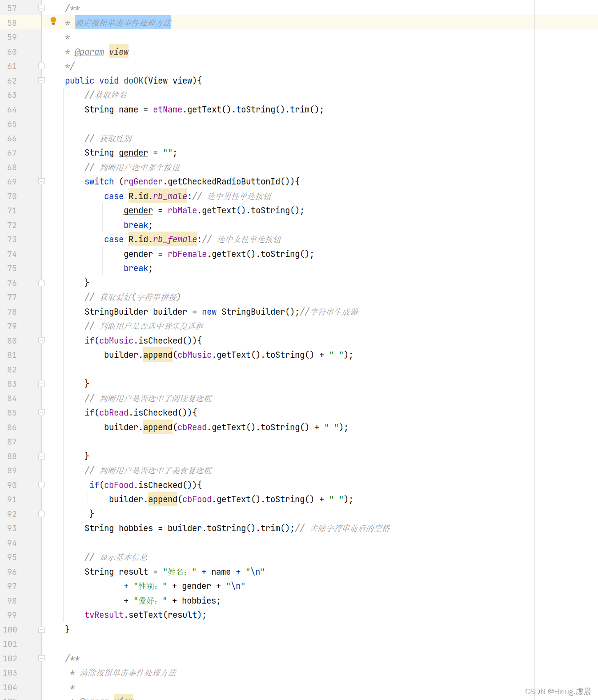Click the highlighted append call on line 91

click(163, 499)
